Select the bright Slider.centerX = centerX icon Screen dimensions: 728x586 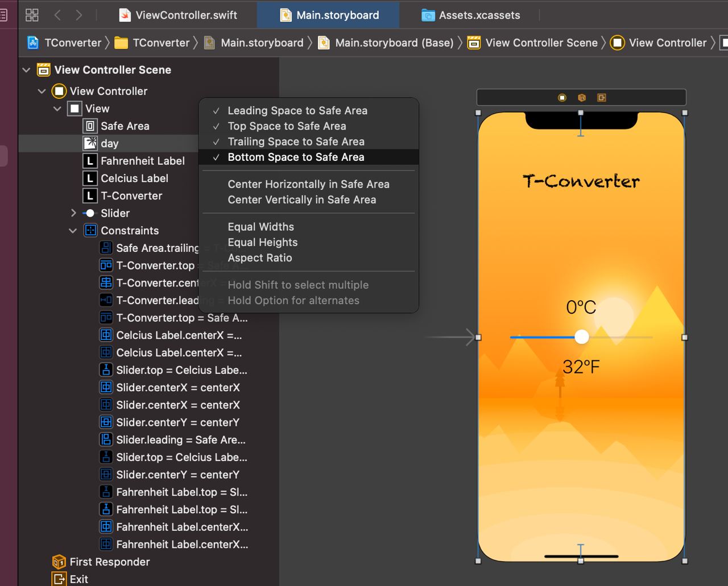106,388
